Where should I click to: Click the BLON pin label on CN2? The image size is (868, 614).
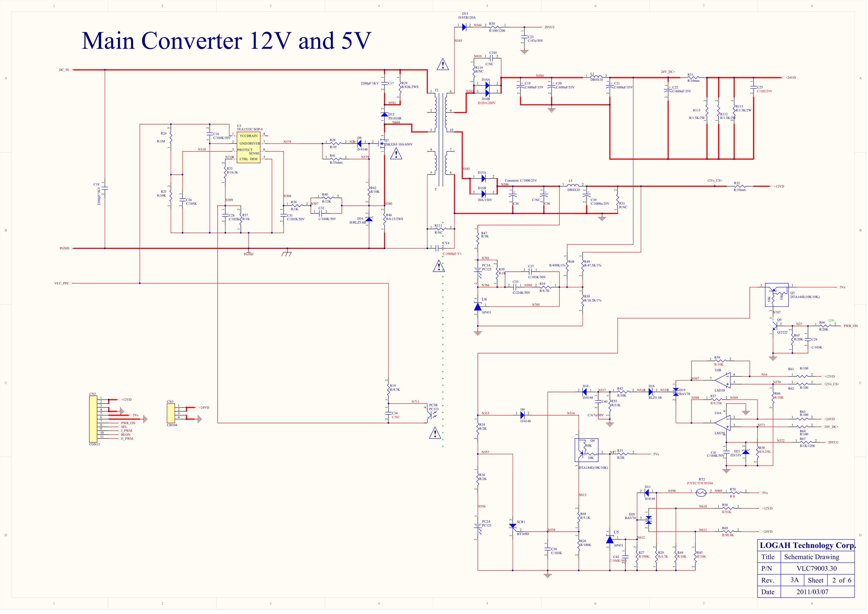(126, 435)
